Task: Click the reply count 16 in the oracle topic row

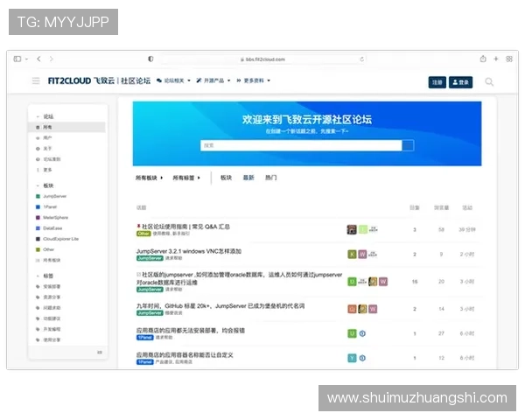Action: click(415, 282)
